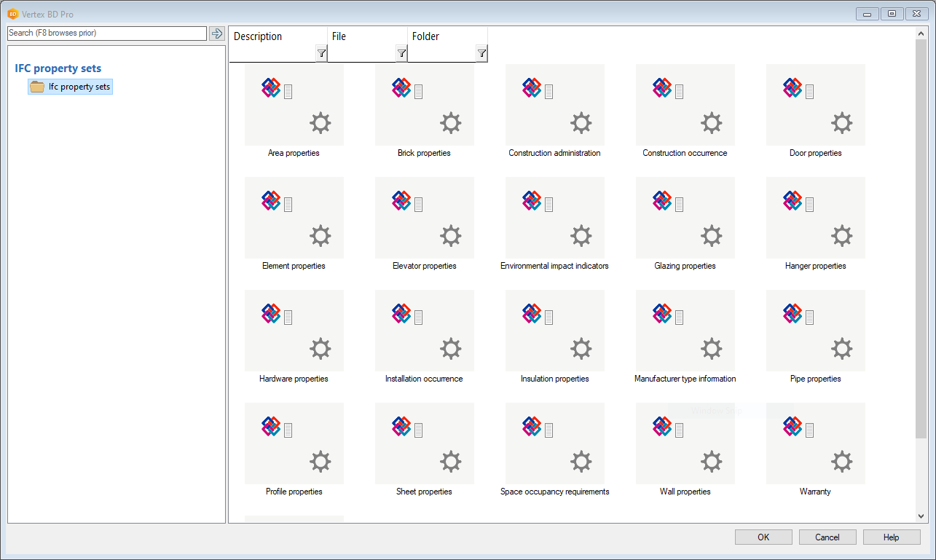Image resolution: width=936 pixels, height=560 pixels.
Task: Open the Description column filter dropdown
Action: (321, 53)
